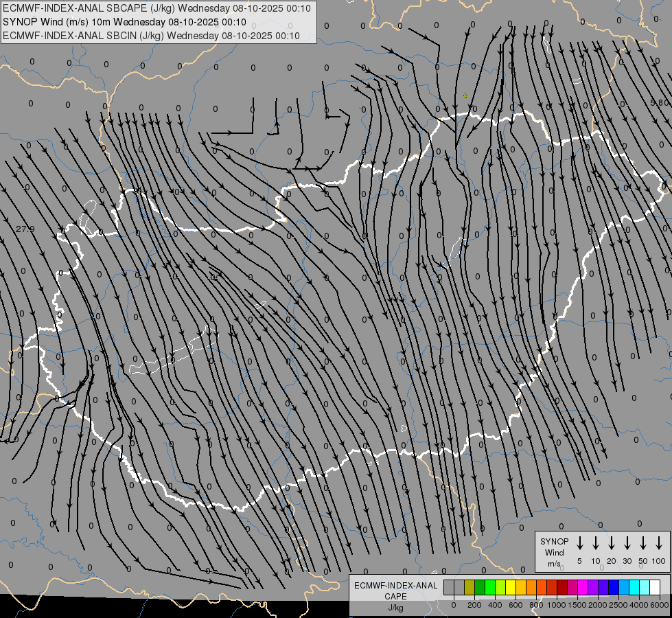Click the white swatch at CAPE scale end
The width and height of the screenshot is (672, 618).
coord(655,587)
